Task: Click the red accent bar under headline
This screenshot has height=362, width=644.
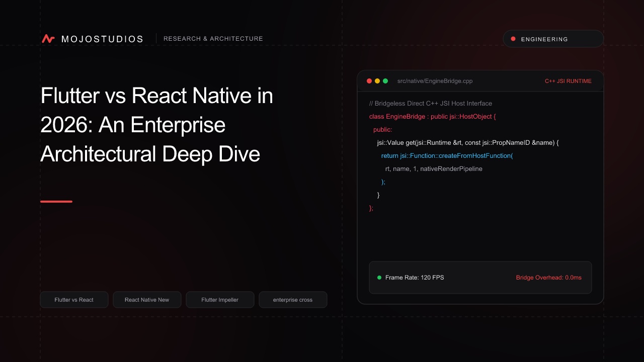Action: [x=56, y=202]
